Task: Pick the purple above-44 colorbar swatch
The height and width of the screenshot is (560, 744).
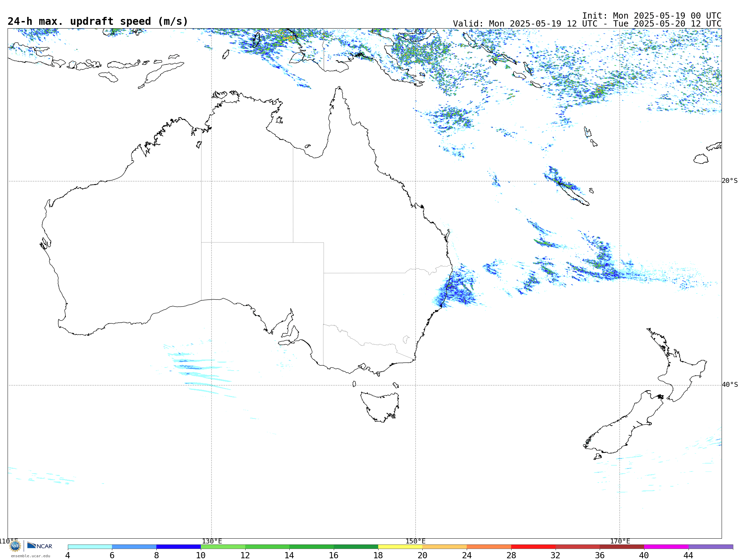Action: 711,547
